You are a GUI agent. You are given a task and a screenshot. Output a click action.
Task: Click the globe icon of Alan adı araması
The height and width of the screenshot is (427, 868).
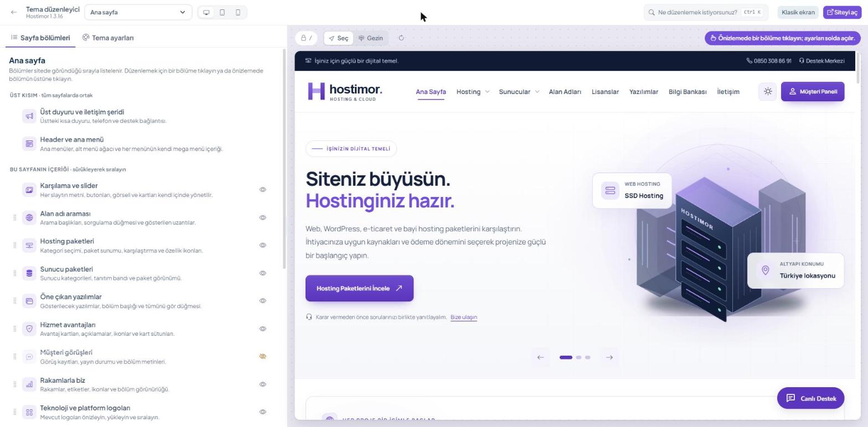[29, 218]
